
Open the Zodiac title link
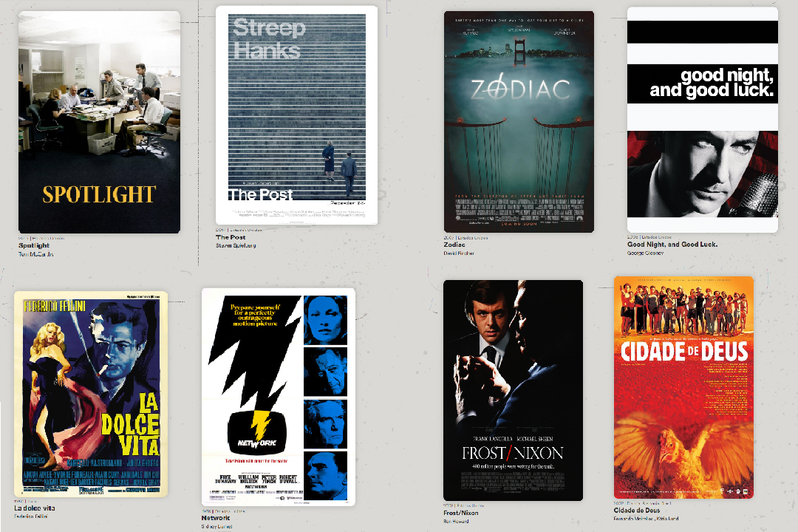click(454, 245)
